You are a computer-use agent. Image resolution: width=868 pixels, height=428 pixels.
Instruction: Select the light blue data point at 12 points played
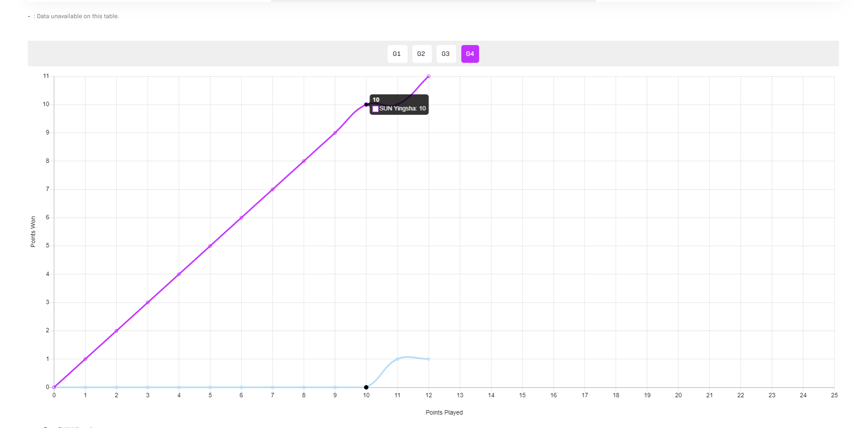click(x=428, y=359)
